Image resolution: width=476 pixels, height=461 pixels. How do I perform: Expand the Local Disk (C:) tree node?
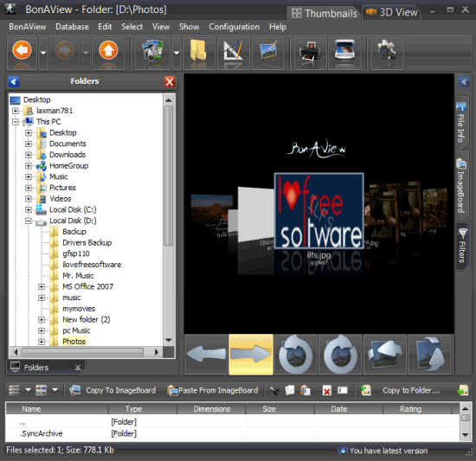[x=29, y=209]
